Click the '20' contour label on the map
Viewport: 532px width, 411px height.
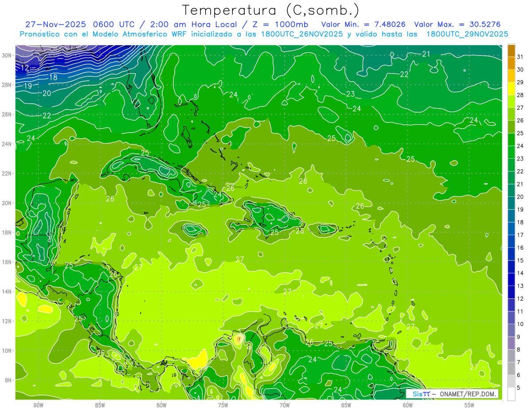pos(47,93)
